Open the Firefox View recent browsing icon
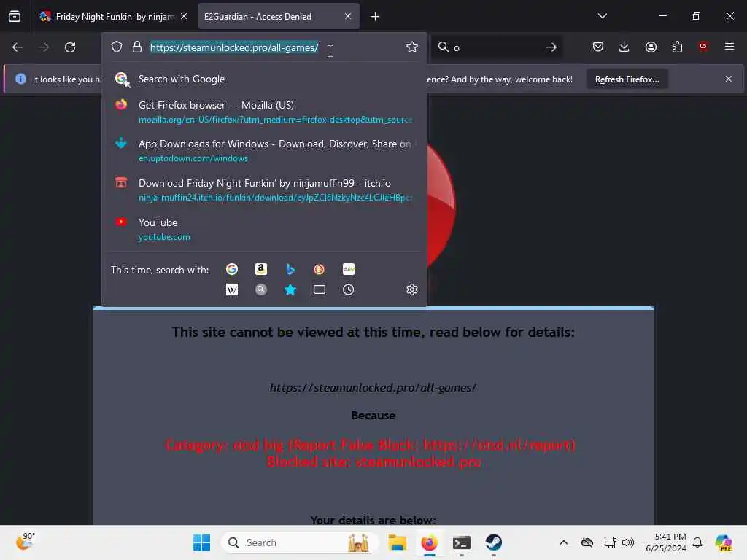747x560 pixels. (x=15, y=16)
